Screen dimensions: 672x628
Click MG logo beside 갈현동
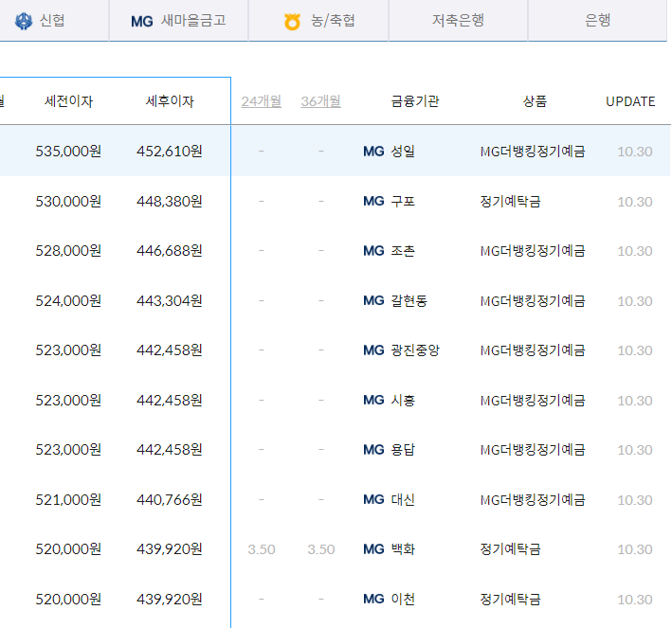coord(373,300)
